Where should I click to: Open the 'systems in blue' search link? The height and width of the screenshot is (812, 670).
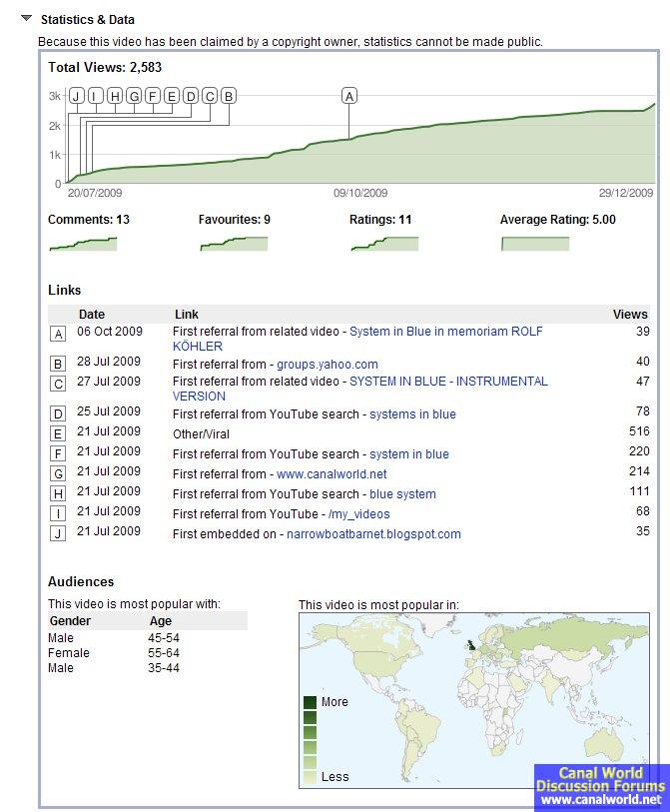click(x=412, y=414)
